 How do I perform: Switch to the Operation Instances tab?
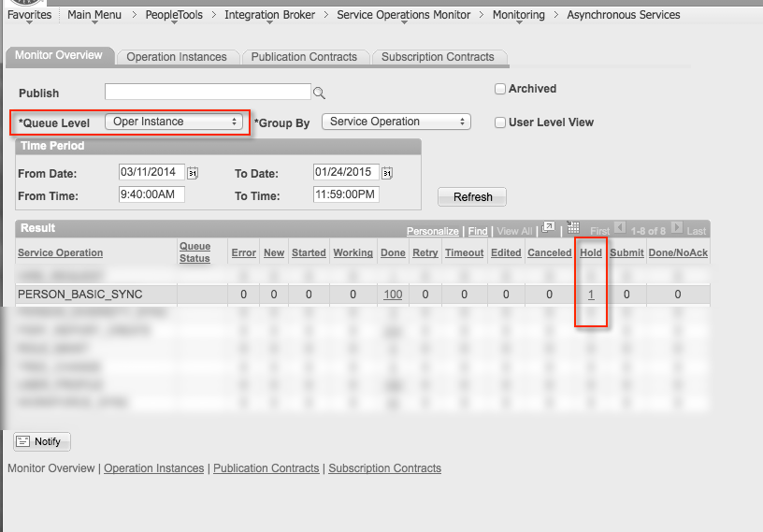pos(177,57)
